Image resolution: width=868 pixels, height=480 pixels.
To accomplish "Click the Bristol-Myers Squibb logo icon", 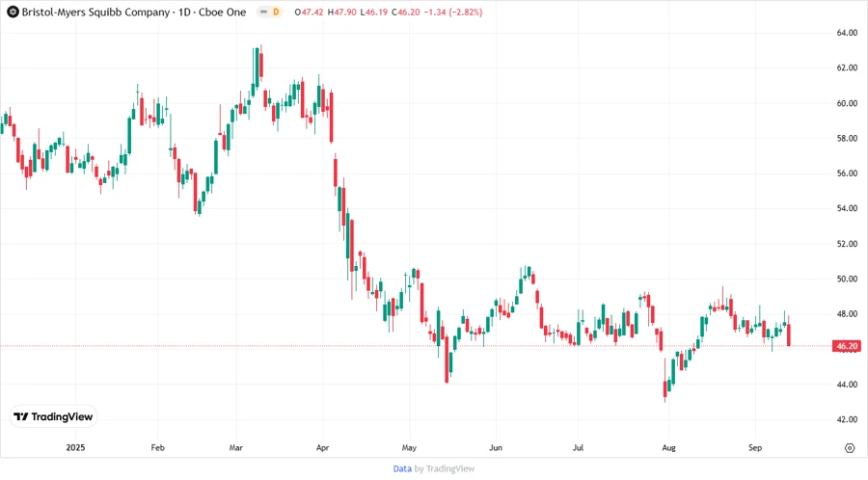I will [x=13, y=12].
